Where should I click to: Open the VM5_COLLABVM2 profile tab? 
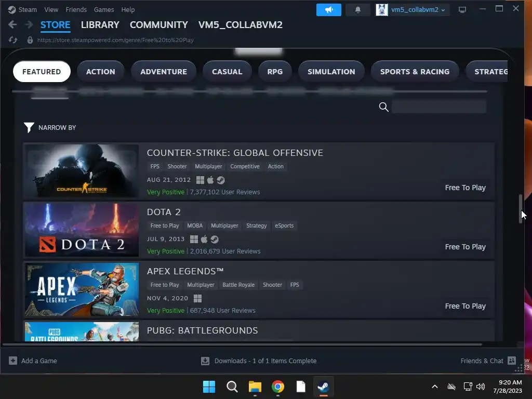point(240,25)
